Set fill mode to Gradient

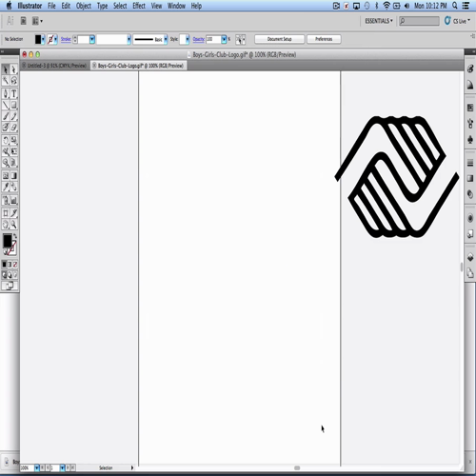coord(10,264)
